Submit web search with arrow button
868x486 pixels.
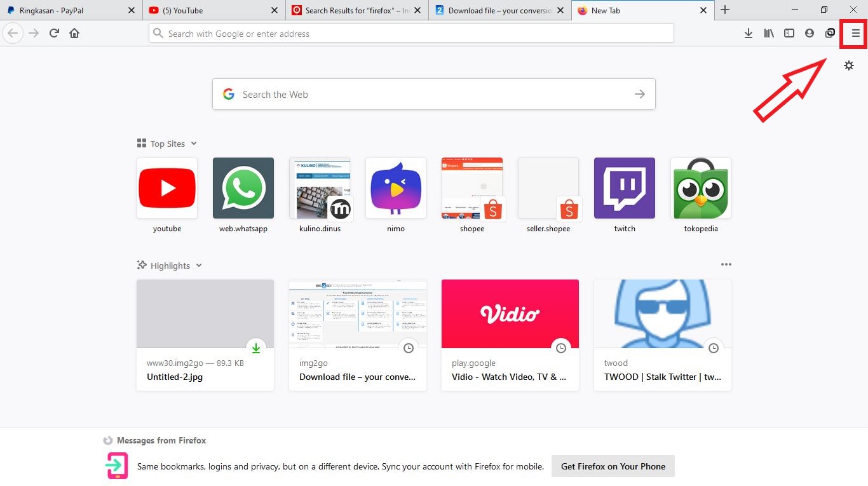(x=640, y=94)
